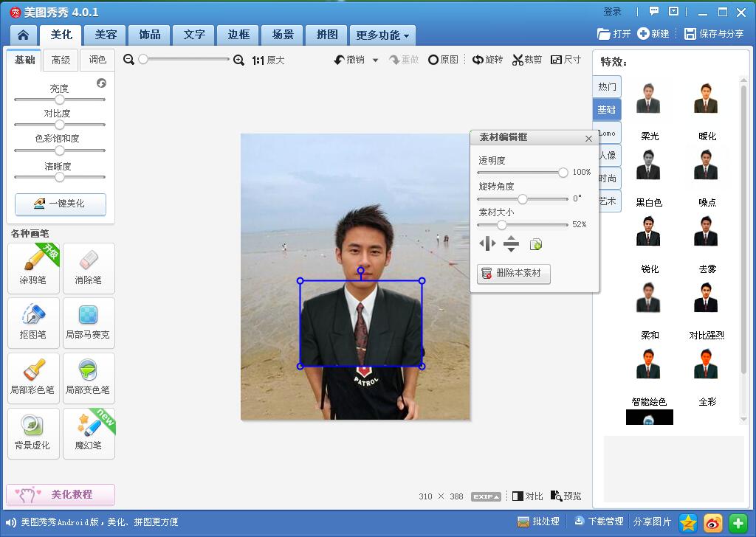
Task: Click the zoom in magnifier icon
Action: [238, 60]
